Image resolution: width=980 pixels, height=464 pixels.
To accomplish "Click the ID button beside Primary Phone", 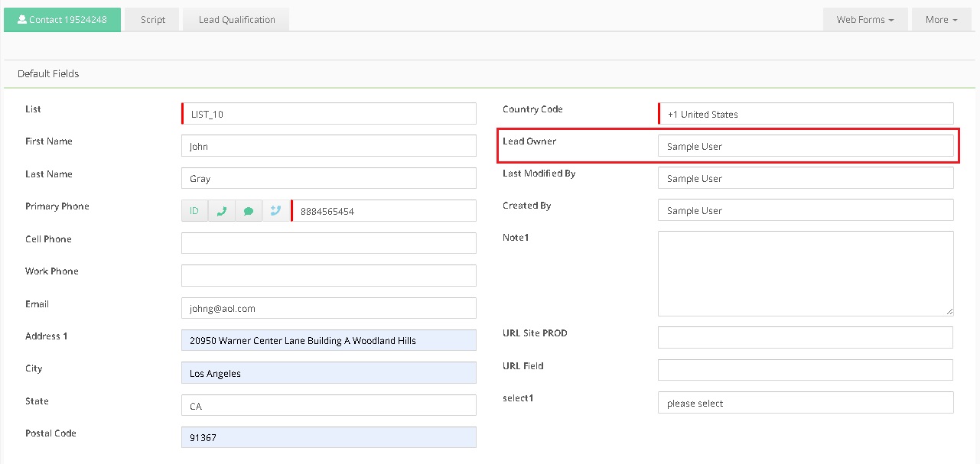I will coord(194,211).
